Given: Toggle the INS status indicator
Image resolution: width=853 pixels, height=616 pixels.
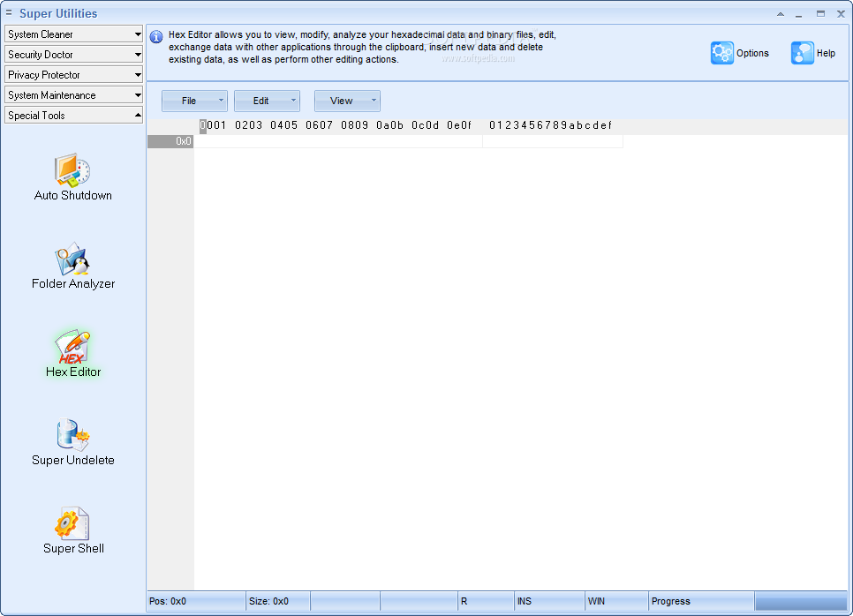Looking at the screenshot, I should (x=549, y=601).
